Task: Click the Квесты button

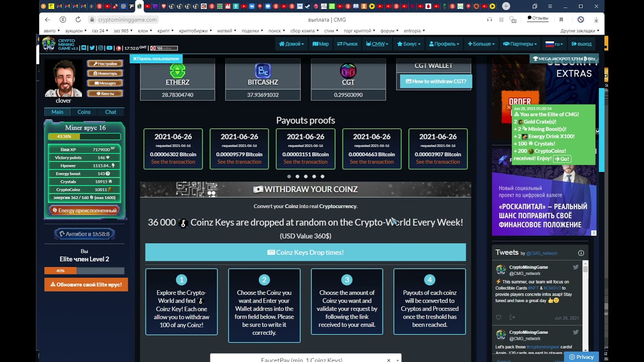Action: [x=105, y=94]
